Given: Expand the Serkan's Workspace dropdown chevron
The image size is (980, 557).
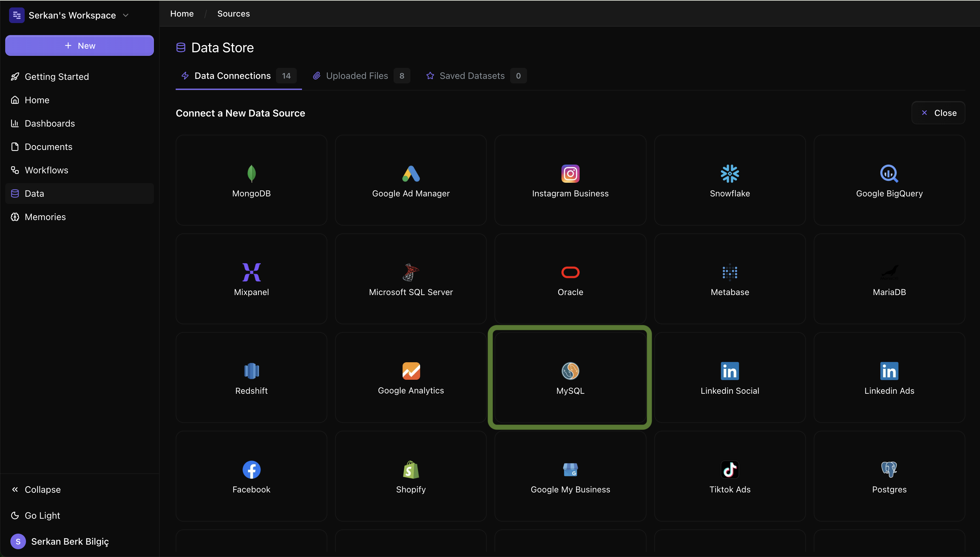Looking at the screenshot, I should [126, 15].
